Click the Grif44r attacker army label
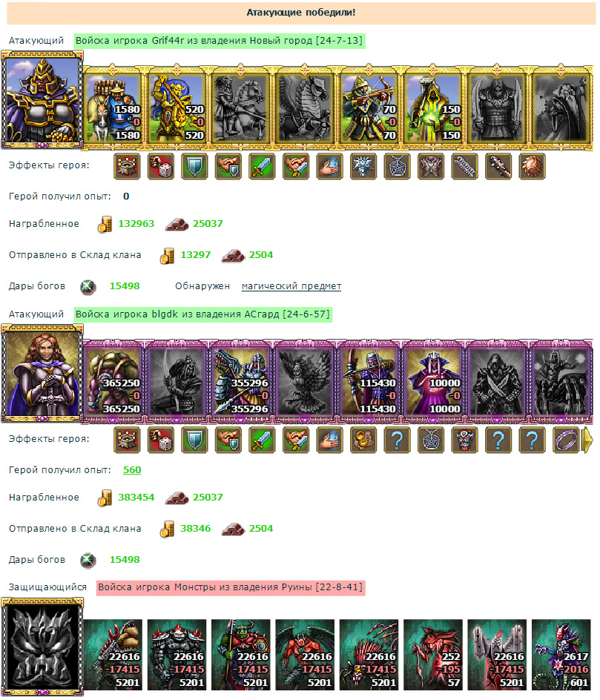The image size is (600, 700). pos(220,41)
